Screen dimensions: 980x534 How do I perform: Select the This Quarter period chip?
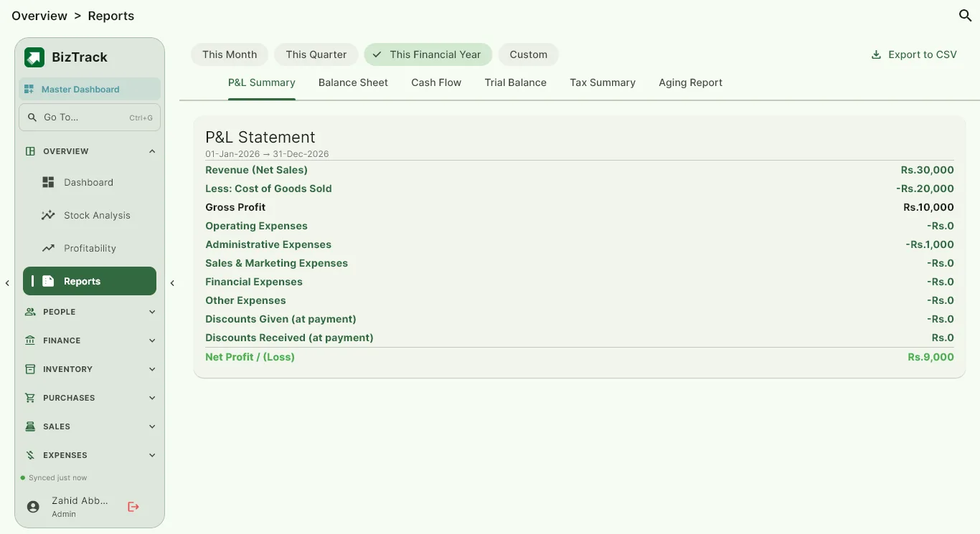(x=316, y=54)
